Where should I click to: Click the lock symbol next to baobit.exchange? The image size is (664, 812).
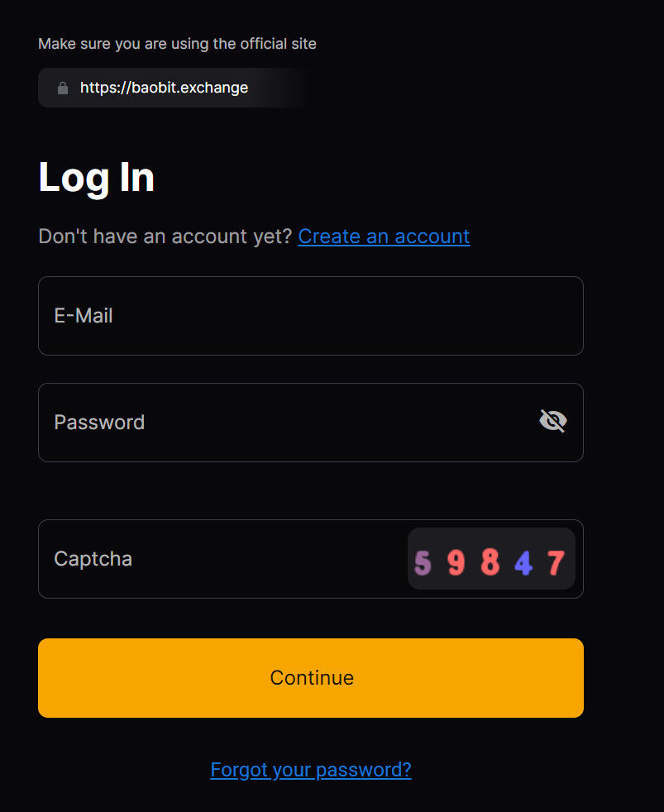pos(62,87)
